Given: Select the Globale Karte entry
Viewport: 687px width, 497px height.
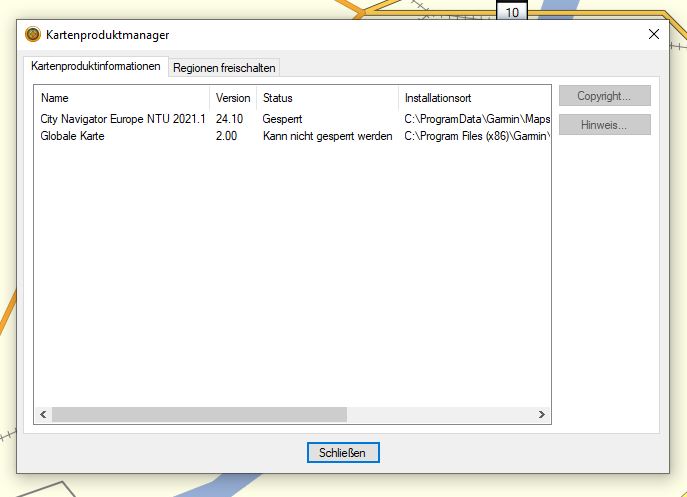Looking at the screenshot, I should coord(72,136).
